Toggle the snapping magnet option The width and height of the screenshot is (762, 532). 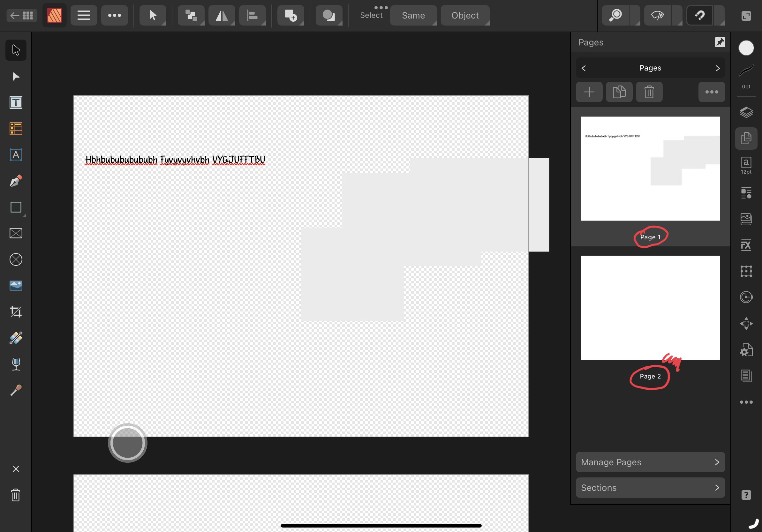700,15
